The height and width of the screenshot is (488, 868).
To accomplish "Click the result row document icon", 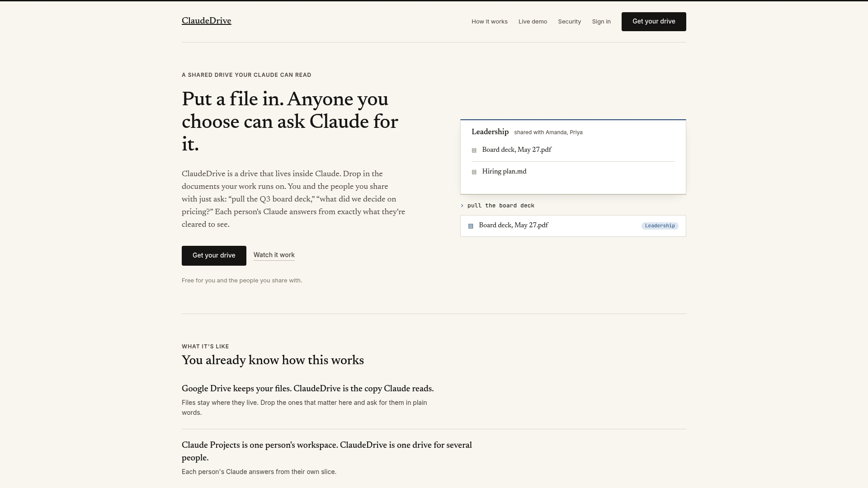I will (x=471, y=226).
